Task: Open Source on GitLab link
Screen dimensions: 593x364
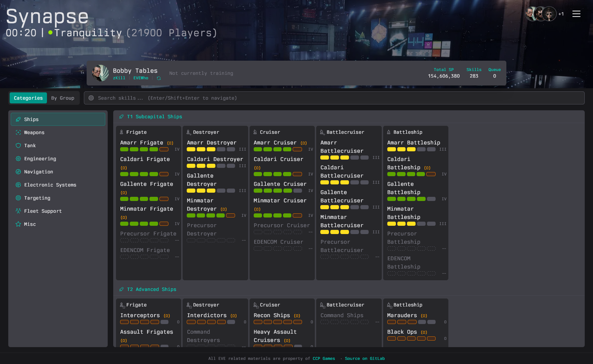Action: 365,358
